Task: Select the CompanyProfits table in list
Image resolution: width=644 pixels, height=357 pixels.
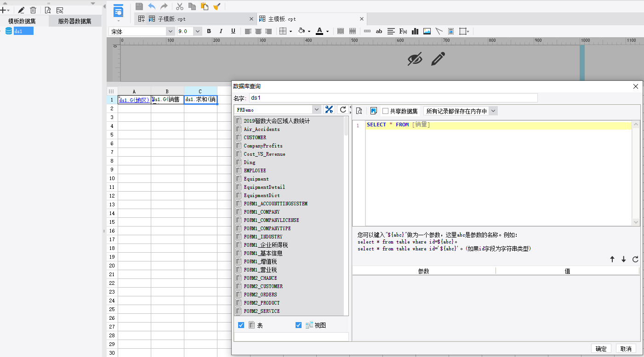Action: 263,146
